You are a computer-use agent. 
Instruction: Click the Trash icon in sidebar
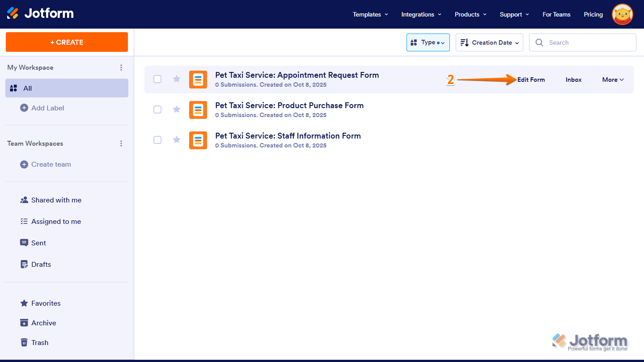[24, 342]
